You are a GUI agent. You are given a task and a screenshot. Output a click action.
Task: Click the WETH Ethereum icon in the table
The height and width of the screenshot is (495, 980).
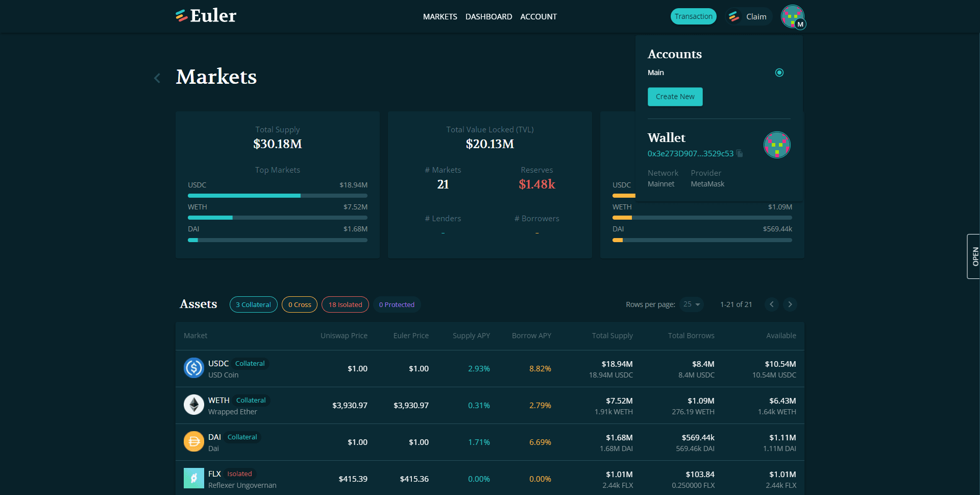[194, 405]
